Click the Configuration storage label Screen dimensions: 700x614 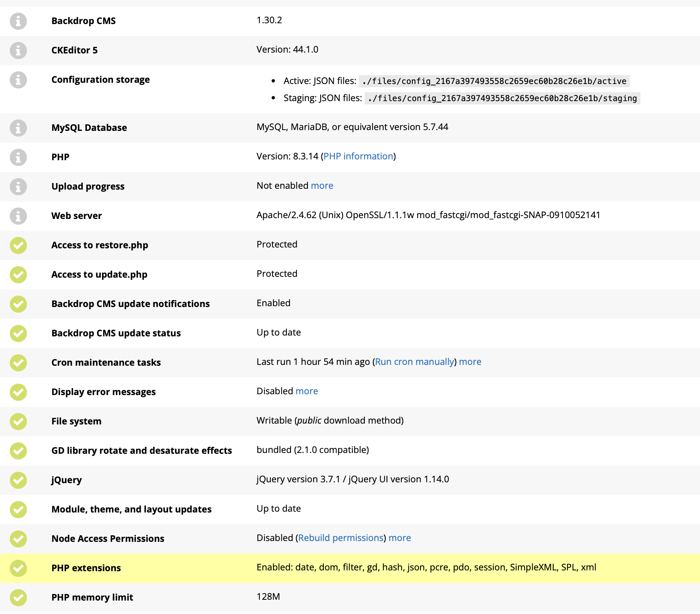[x=100, y=80]
